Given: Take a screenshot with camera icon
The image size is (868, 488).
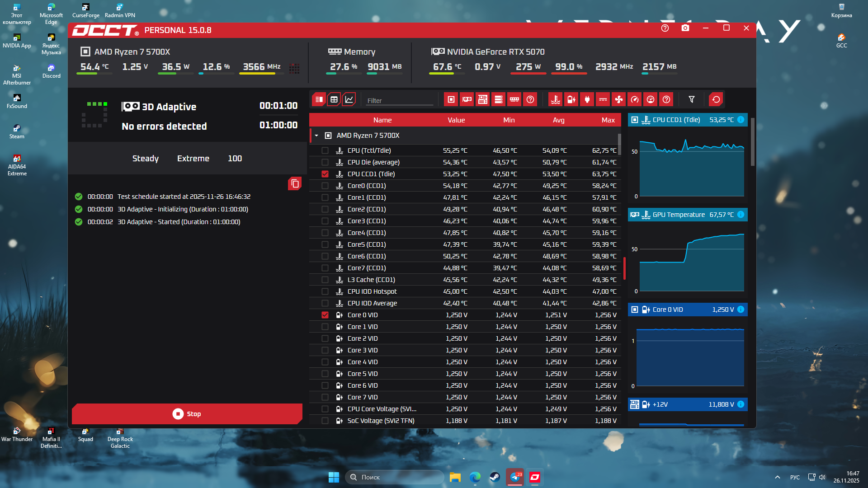Looking at the screenshot, I should (685, 28).
